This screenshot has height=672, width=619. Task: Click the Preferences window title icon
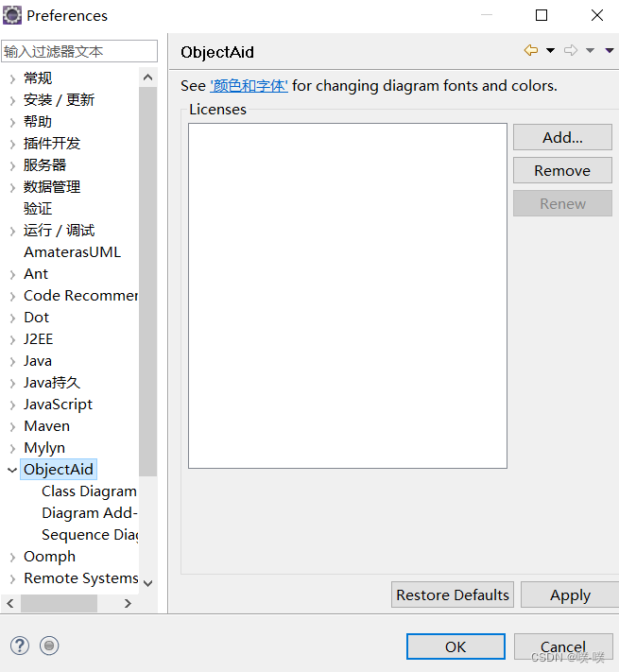point(12,15)
